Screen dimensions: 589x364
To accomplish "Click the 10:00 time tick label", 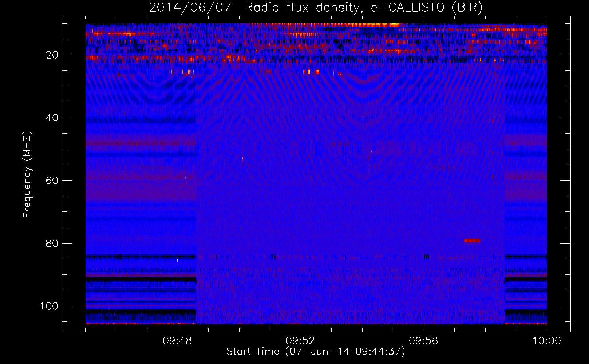I will pyautogui.click(x=547, y=341).
